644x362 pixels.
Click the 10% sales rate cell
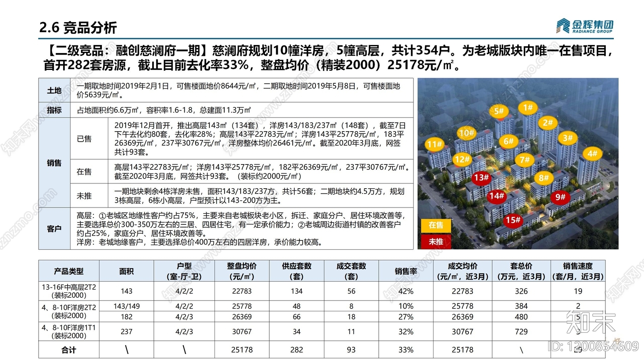(406, 306)
